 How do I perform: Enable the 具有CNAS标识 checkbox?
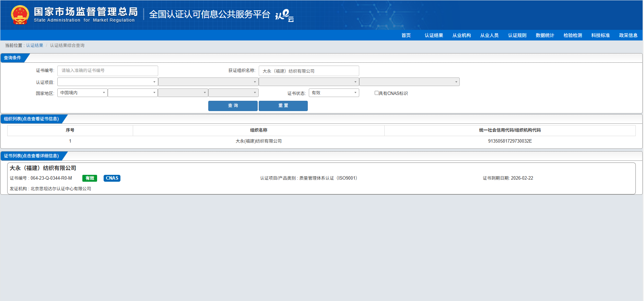pos(376,93)
